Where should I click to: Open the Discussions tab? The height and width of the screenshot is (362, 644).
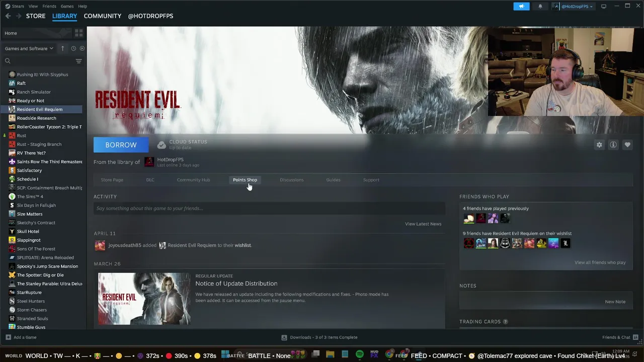click(x=292, y=180)
